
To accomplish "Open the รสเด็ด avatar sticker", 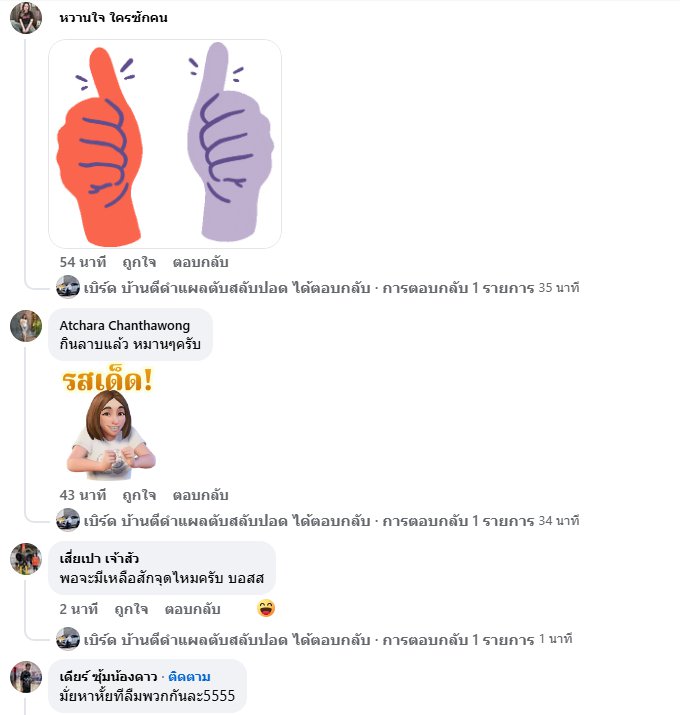I will 109,424.
